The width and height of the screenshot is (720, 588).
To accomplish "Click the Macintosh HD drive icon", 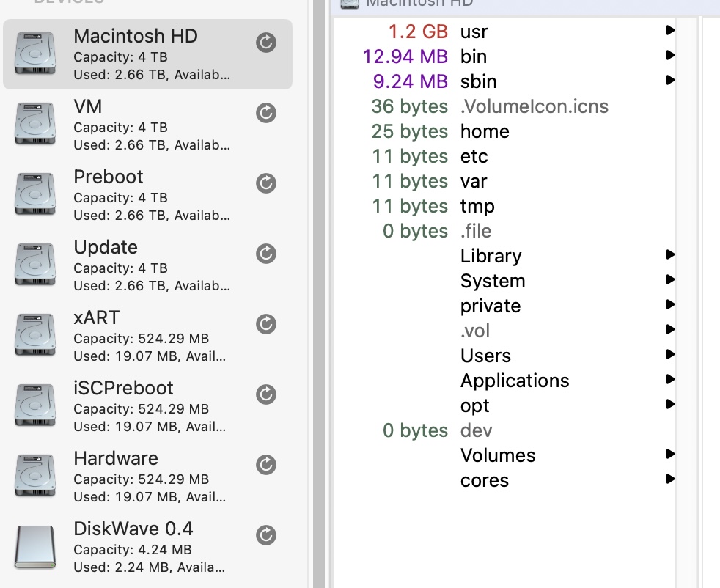I will pos(35,53).
